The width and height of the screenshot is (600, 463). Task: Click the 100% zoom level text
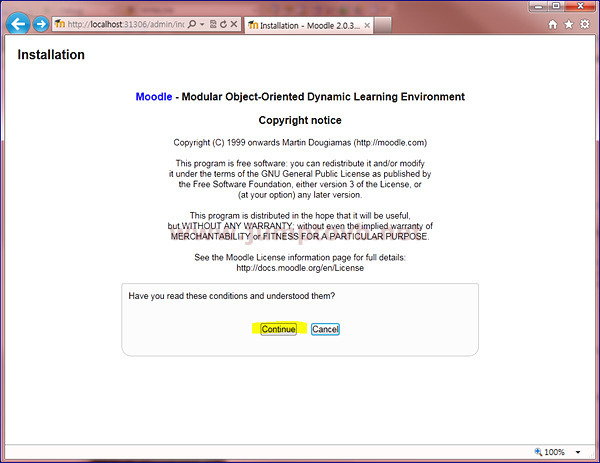point(554,452)
